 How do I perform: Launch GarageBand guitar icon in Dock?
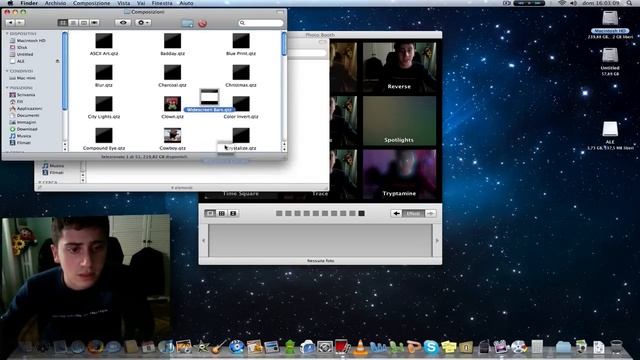219,347
